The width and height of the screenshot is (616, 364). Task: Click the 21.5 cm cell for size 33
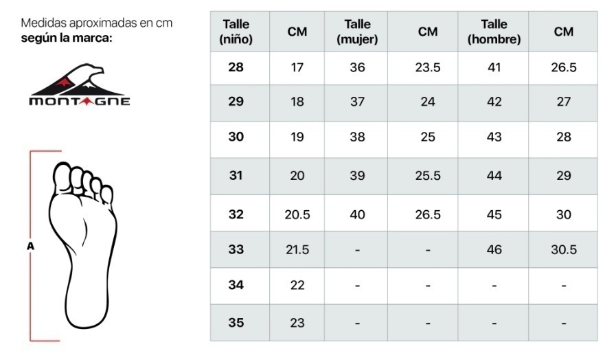[x=297, y=249]
